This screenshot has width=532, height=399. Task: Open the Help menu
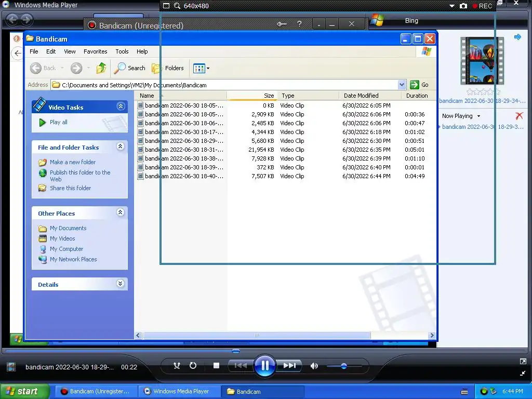click(142, 51)
